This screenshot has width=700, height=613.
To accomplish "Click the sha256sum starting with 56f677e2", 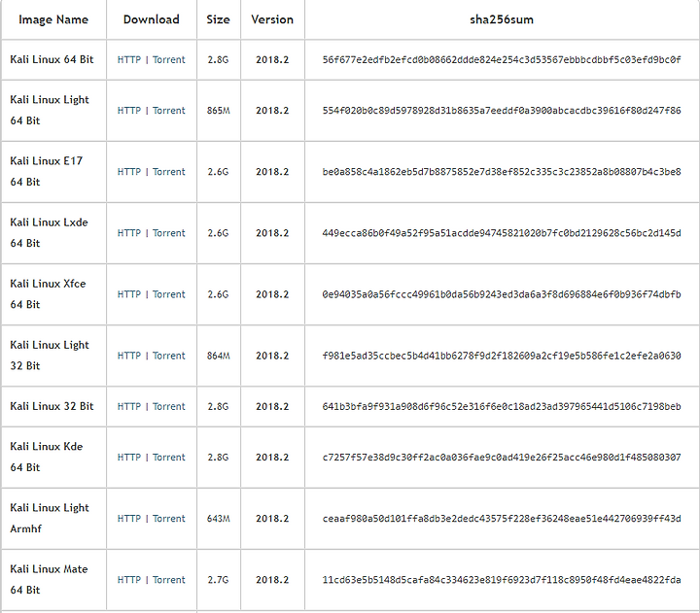I will 502,60.
